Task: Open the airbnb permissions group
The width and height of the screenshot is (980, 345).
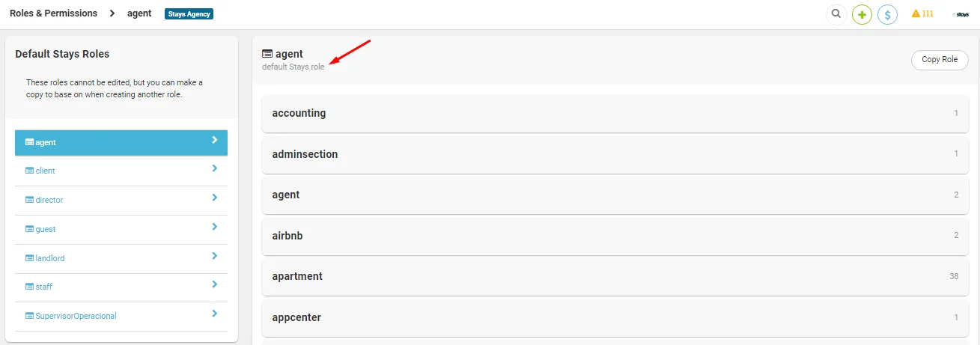Action: pyautogui.click(x=615, y=236)
